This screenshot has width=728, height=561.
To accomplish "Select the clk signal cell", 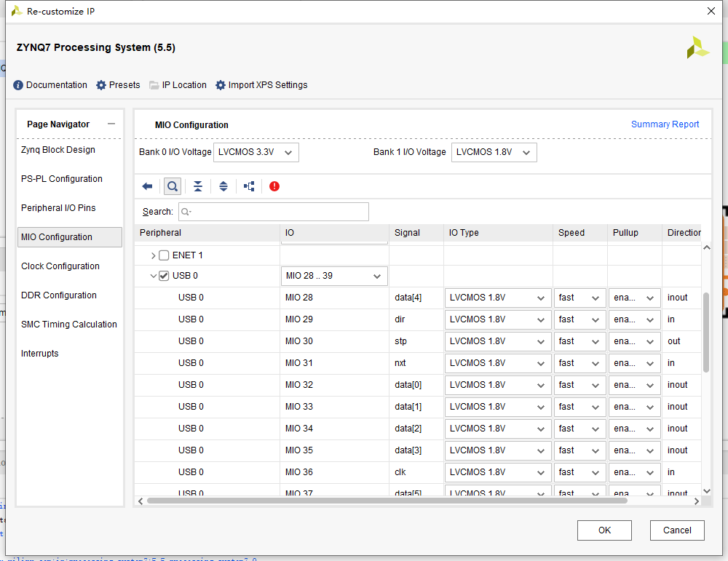I will [416, 472].
